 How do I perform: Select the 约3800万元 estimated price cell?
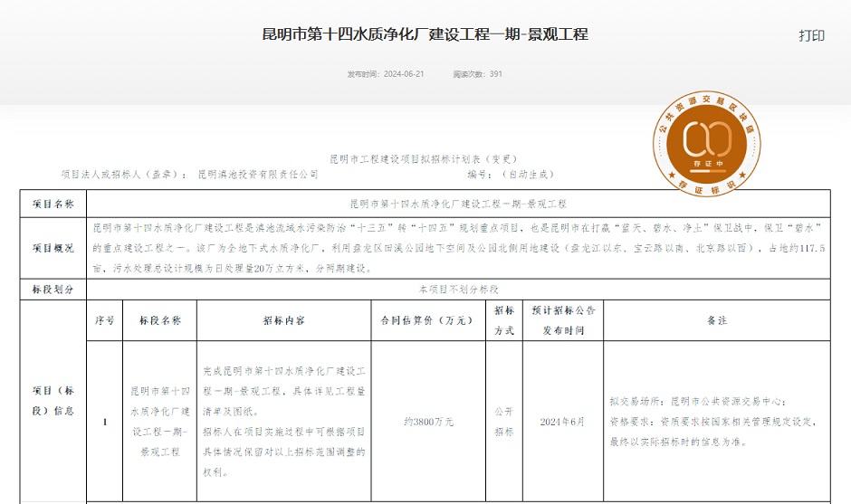click(428, 422)
